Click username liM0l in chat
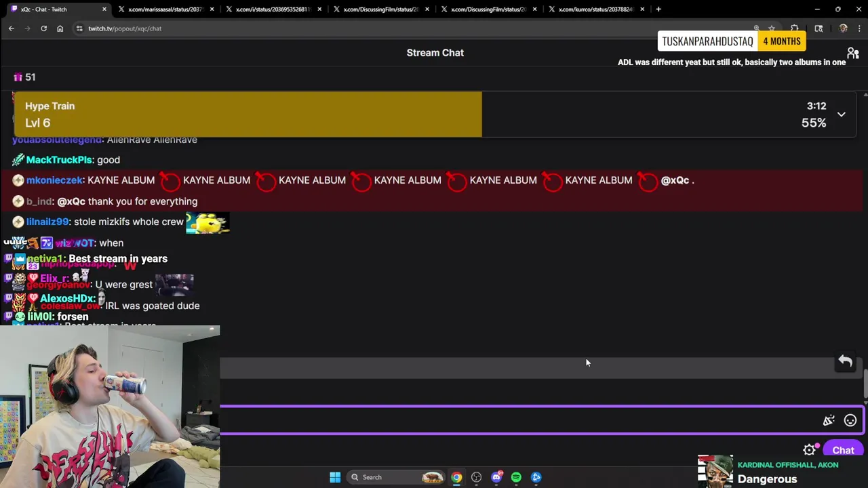This screenshot has width=868, height=488. (x=39, y=317)
